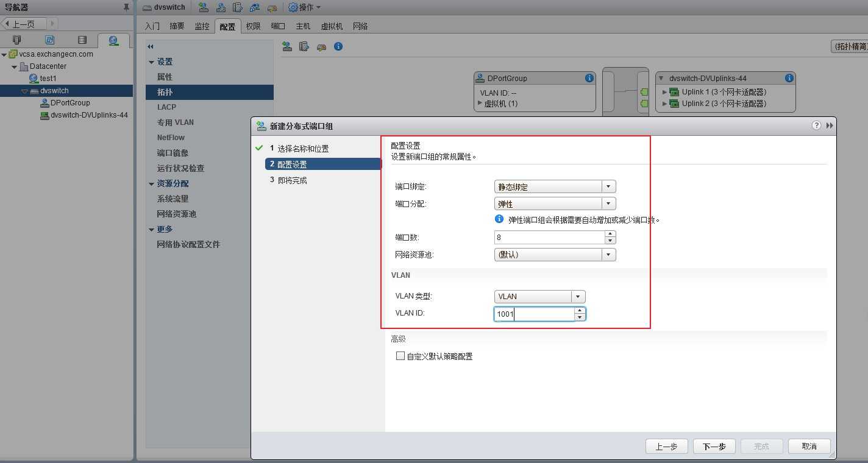Click info icon on dvswitch-DVUplinks-44 box
The image size is (868, 463).
789,78
